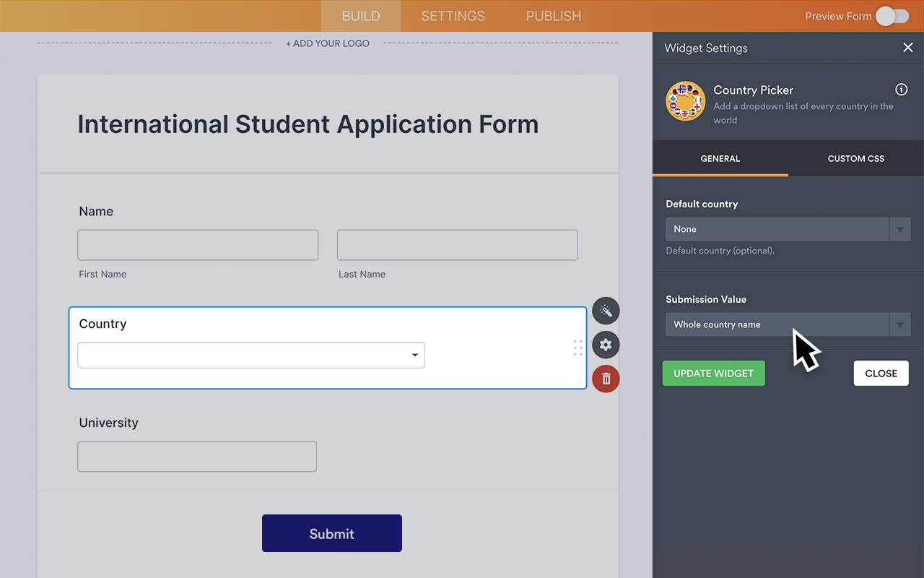This screenshot has height=578, width=924.
Task: Click inside the First Name input field
Action: [x=197, y=245]
